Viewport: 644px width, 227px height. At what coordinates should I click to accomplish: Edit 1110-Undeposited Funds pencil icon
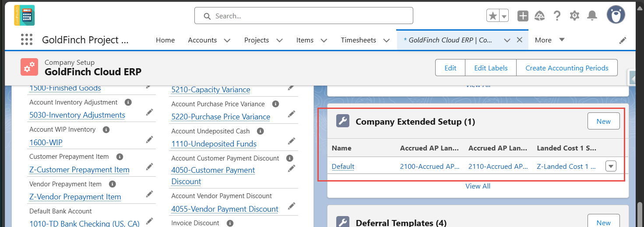click(x=291, y=141)
